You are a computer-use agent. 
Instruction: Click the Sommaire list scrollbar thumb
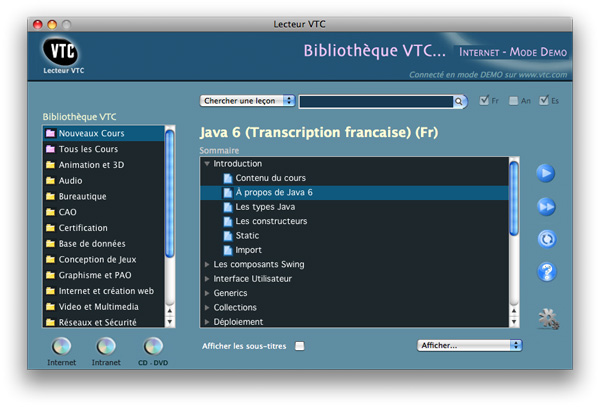pos(514,199)
